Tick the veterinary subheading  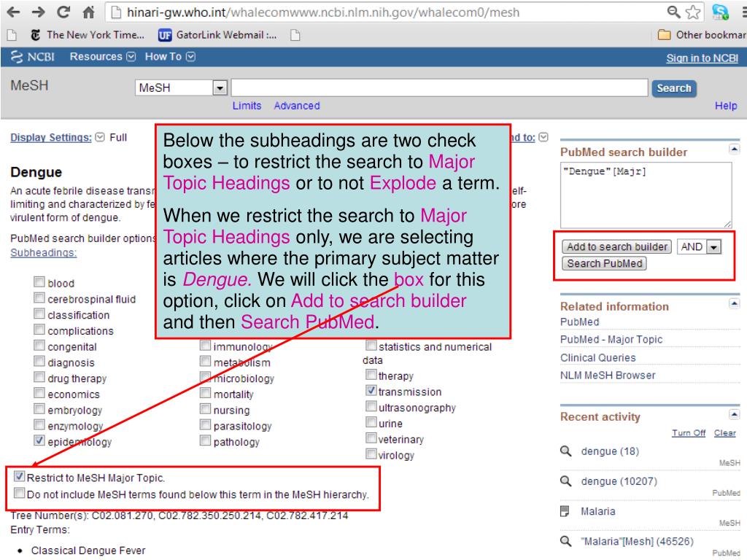click(x=371, y=437)
